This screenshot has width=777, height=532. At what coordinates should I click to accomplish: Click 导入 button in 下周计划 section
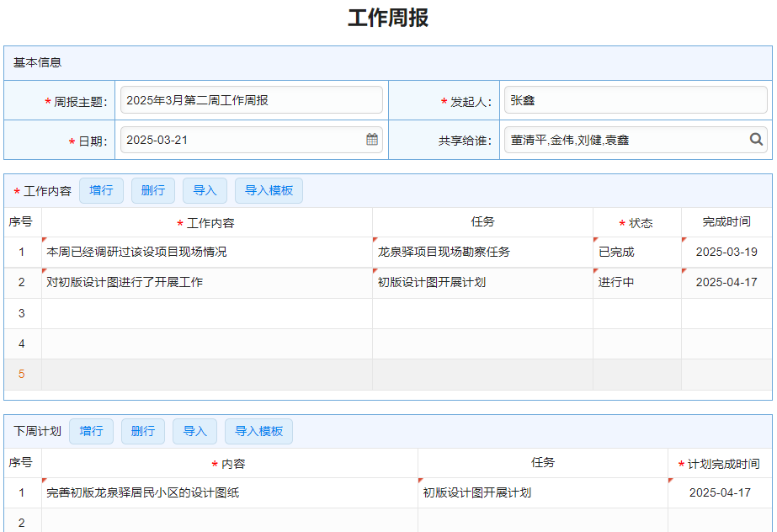pyautogui.click(x=194, y=431)
